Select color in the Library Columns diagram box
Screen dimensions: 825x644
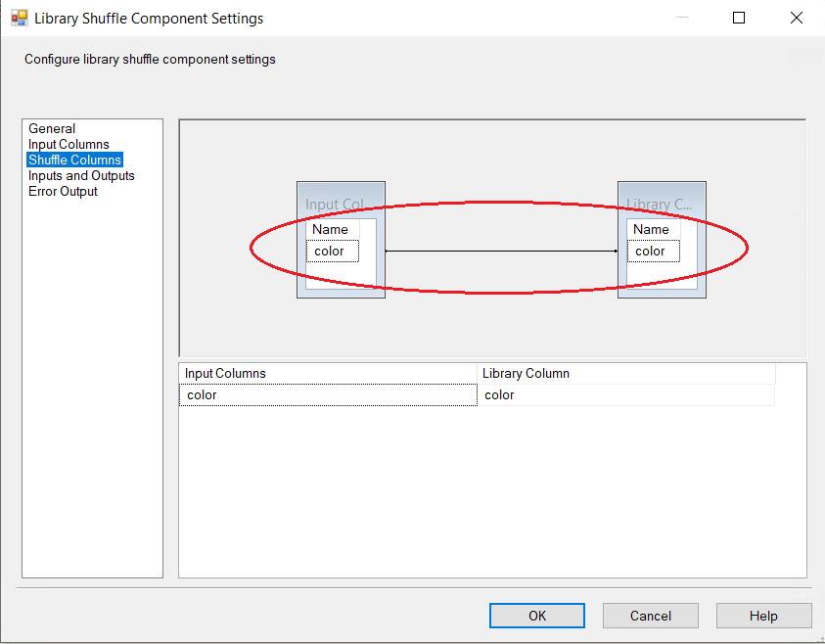pyautogui.click(x=653, y=252)
